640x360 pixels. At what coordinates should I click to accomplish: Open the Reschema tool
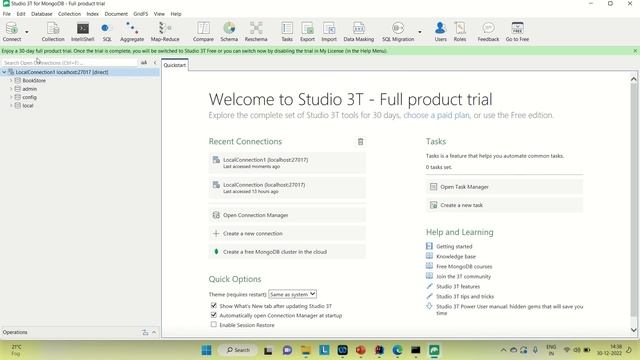coord(256,31)
